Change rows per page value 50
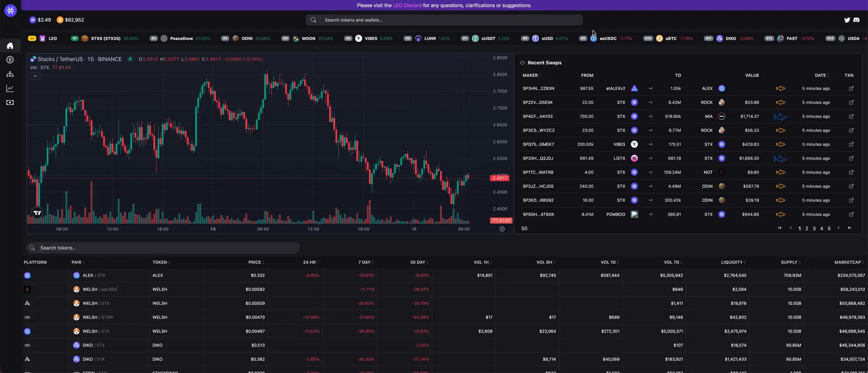The height and width of the screenshot is (373, 868). coord(524,229)
